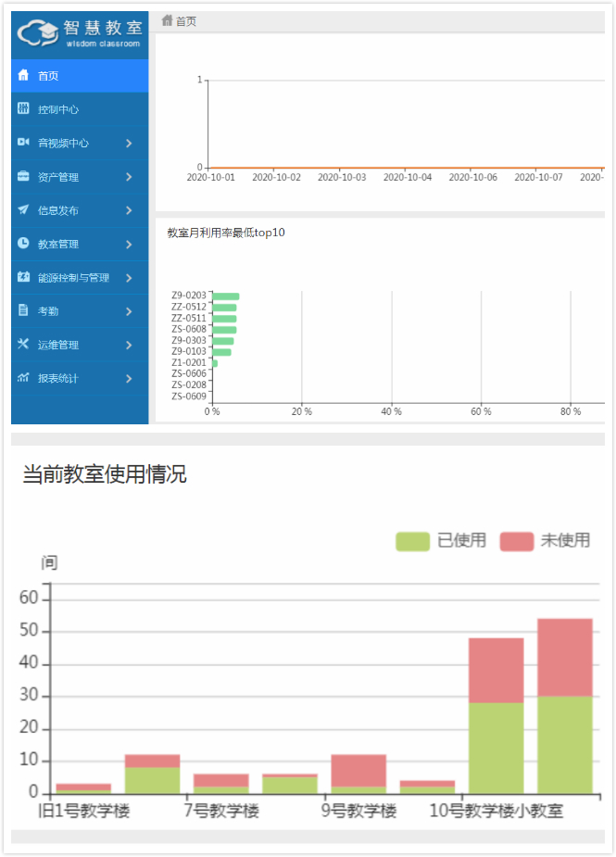Click the Z9-0203 utilization bar
Viewport: 616px width, 857px height.
tap(226, 296)
